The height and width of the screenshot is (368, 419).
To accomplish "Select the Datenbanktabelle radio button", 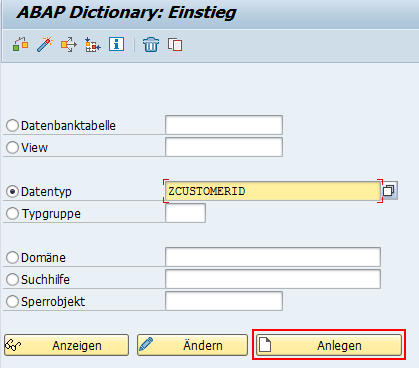I will pyautogui.click(x=12, y=126).
